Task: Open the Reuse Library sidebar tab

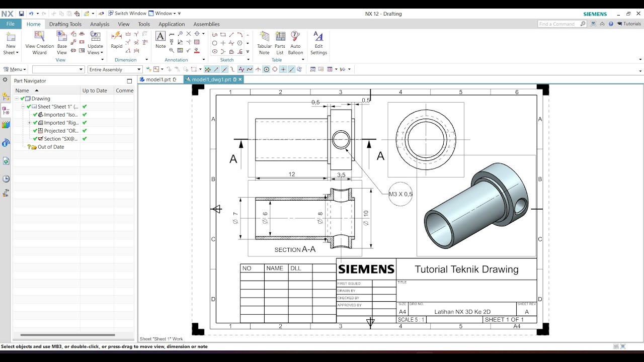Action: [x=6, y=125]
